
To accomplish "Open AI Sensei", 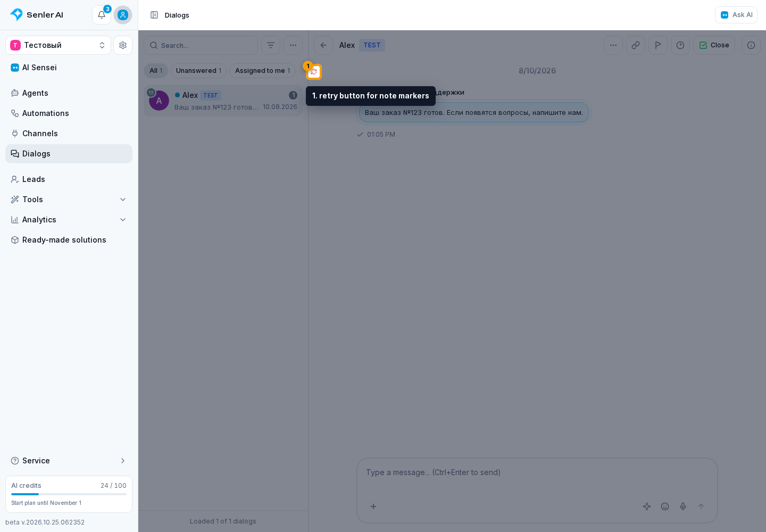I will [x=69, y=68].
